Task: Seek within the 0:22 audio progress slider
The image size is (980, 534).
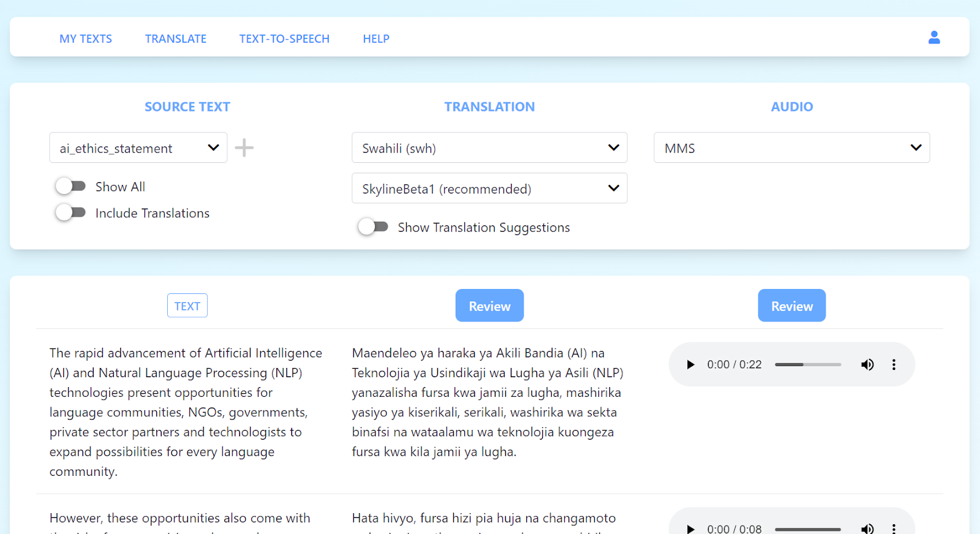Action: 808,364
